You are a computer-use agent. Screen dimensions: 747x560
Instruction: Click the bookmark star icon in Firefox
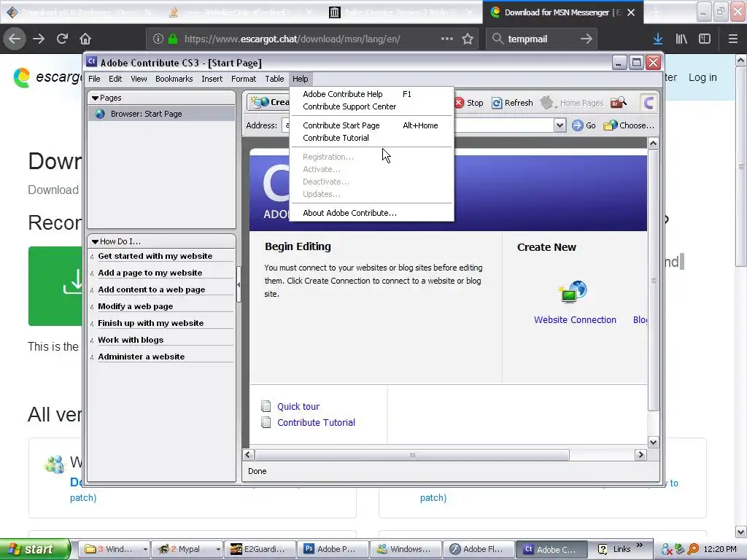(468, 39)
